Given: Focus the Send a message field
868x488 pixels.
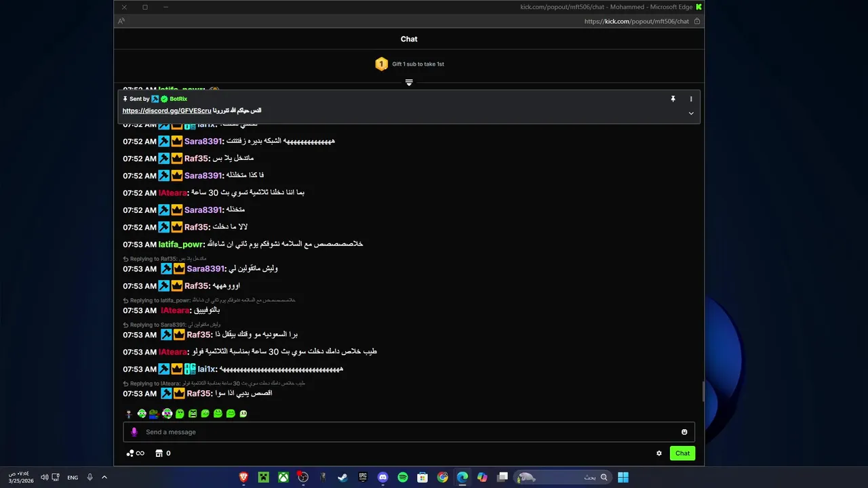Looking at the screenshot, I should click(x=409, y=432).
